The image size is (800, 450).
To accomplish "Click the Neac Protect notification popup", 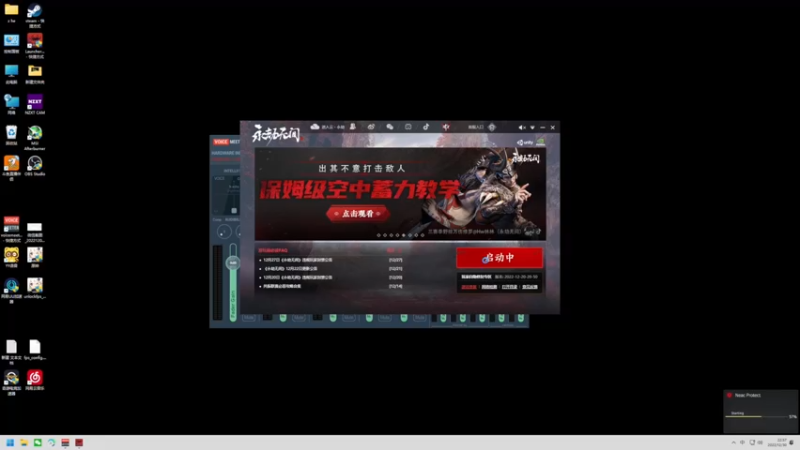I will (x=761, y=411).
